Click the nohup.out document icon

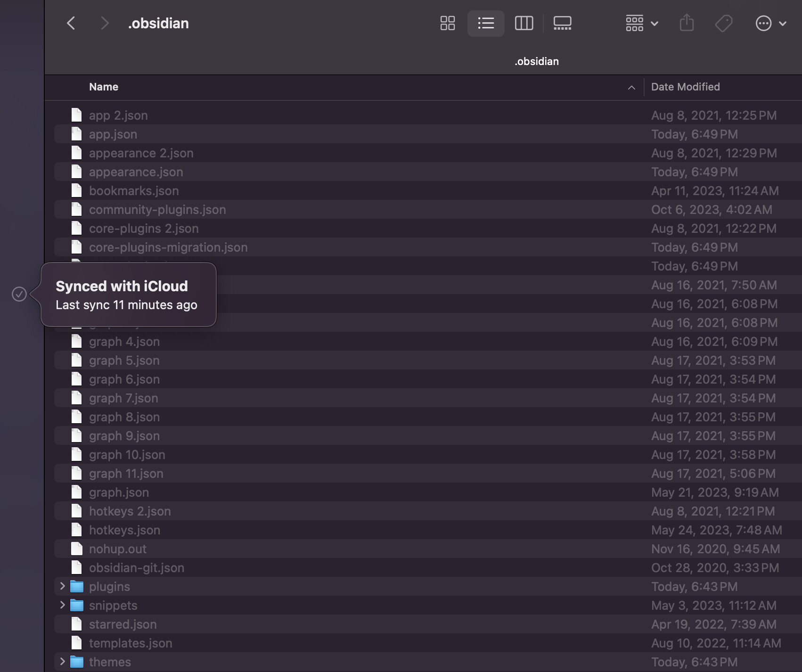(x=76, y=549)
